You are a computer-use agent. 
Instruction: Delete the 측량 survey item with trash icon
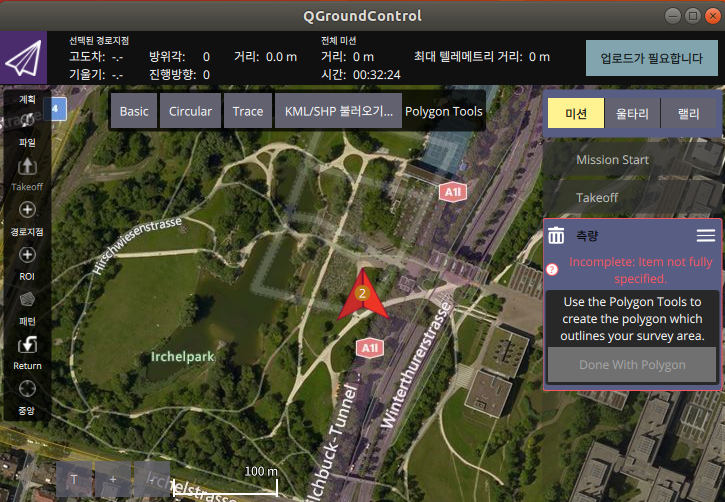tap(556, 235)
